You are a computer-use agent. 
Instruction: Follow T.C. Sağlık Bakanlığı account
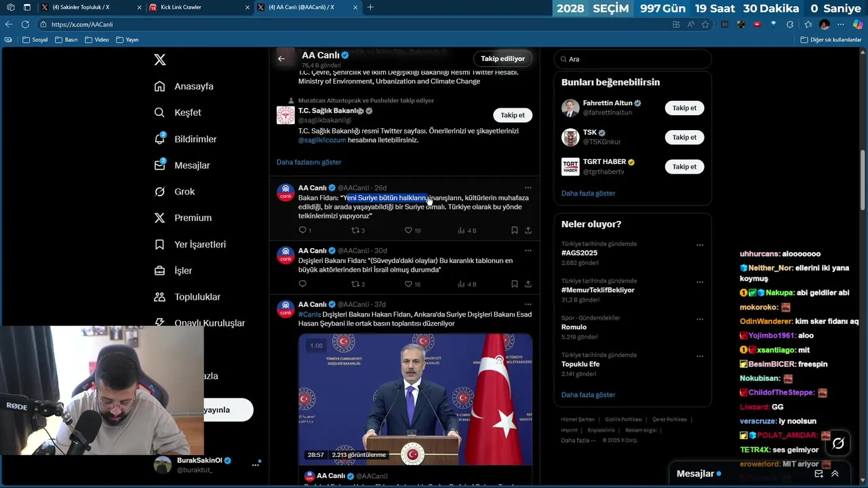pyautogui.click(x=513, y=115)
